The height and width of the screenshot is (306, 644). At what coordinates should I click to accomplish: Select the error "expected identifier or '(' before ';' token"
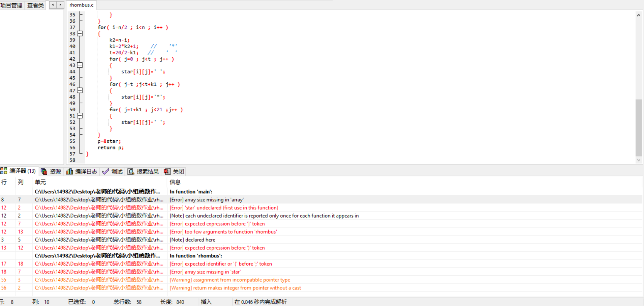pos(321,264)
